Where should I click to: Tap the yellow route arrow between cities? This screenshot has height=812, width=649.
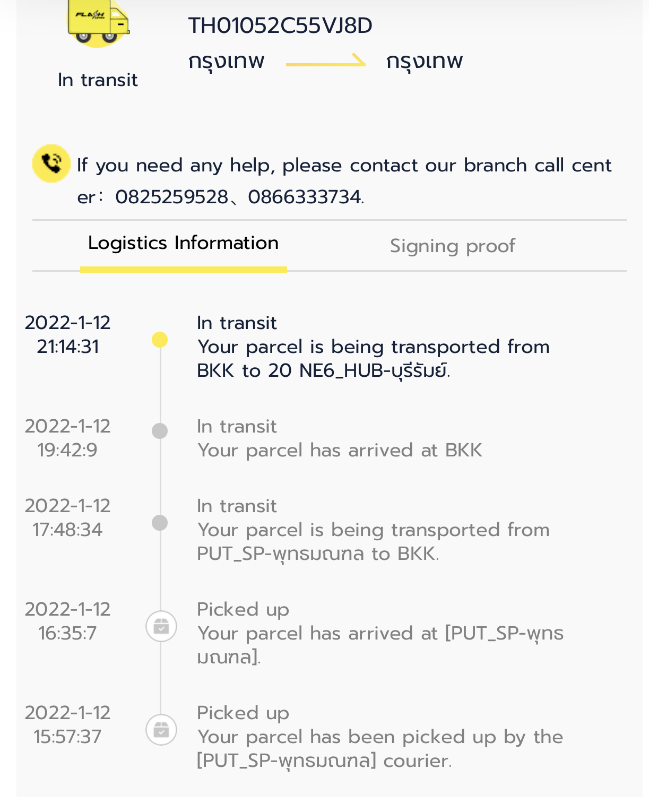point(326,61)
